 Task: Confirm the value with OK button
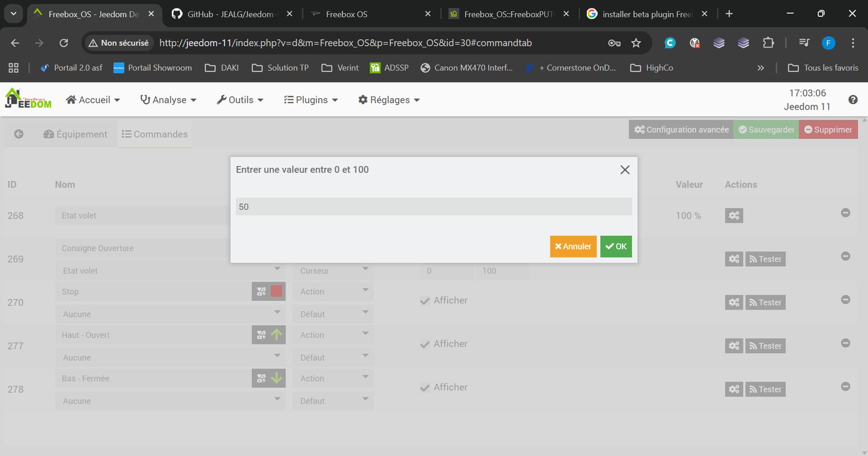[x=616, y=247]
